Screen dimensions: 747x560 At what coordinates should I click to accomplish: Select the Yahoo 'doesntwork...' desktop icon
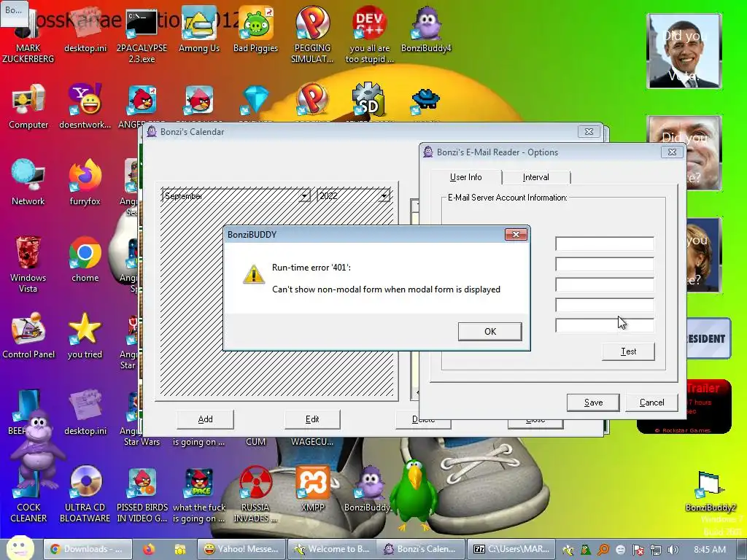85,106
